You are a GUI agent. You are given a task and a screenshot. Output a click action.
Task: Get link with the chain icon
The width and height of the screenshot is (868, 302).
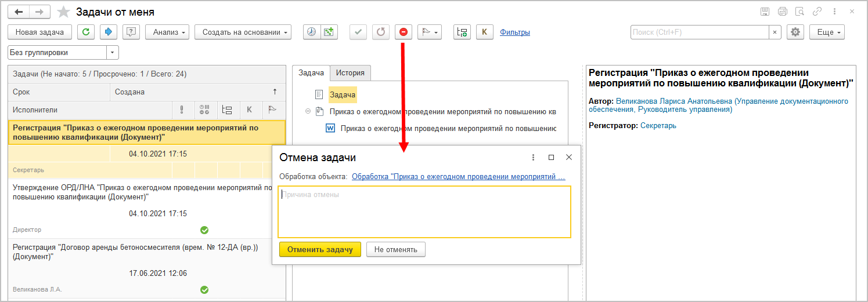coord(817,12)
